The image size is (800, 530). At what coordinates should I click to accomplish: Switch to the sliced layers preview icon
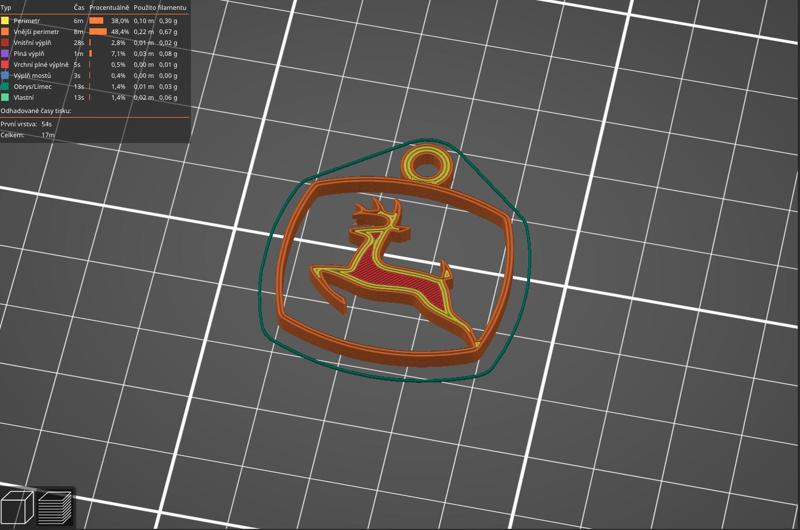point(55,507)
